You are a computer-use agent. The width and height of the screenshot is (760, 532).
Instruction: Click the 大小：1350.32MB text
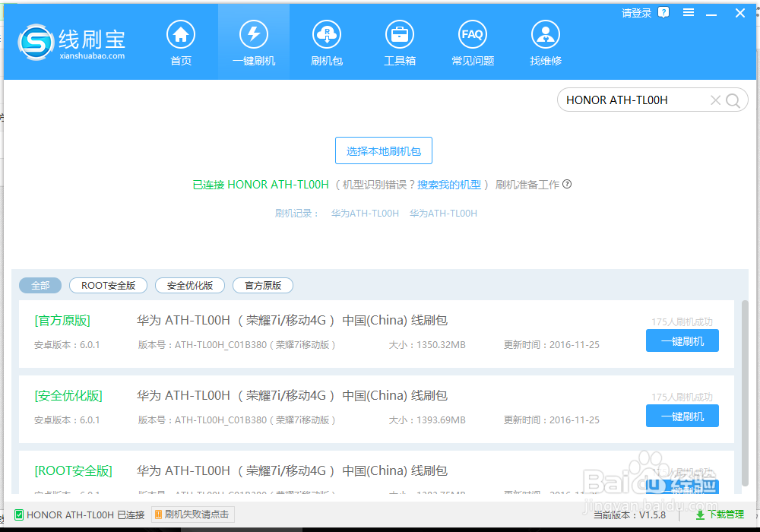[427, 345]
